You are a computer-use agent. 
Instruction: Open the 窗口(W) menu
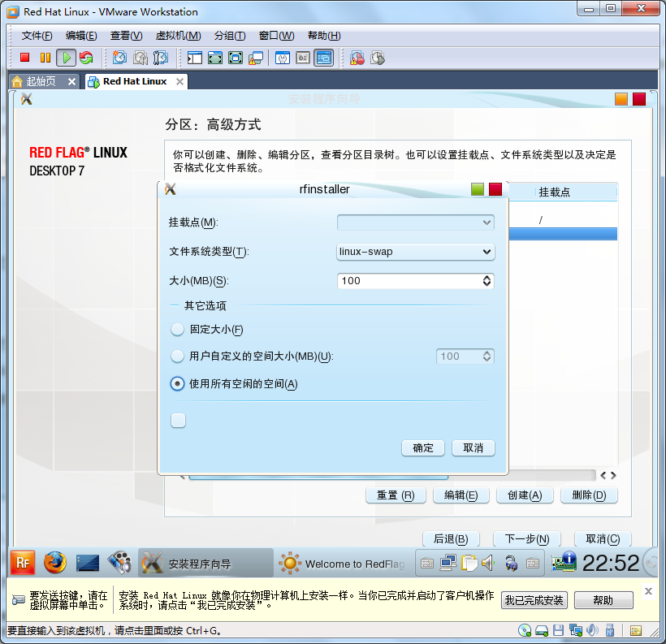(276, 36)
